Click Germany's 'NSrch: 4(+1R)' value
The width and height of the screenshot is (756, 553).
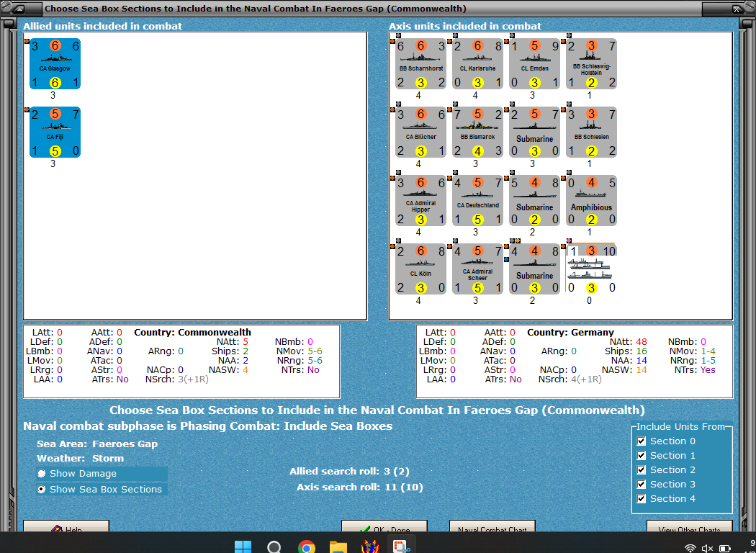pyautogui.click(x=570, y=379)
